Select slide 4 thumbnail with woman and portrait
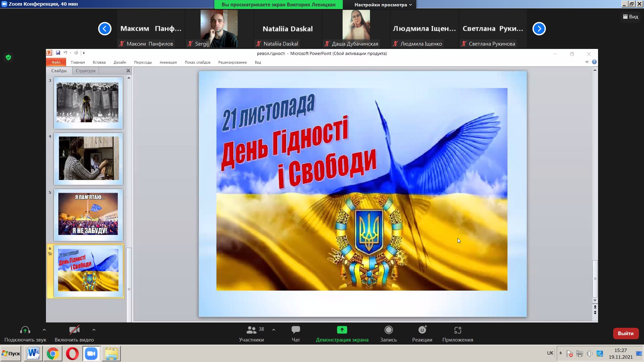The image size is (644, 362). pos(89,159)
